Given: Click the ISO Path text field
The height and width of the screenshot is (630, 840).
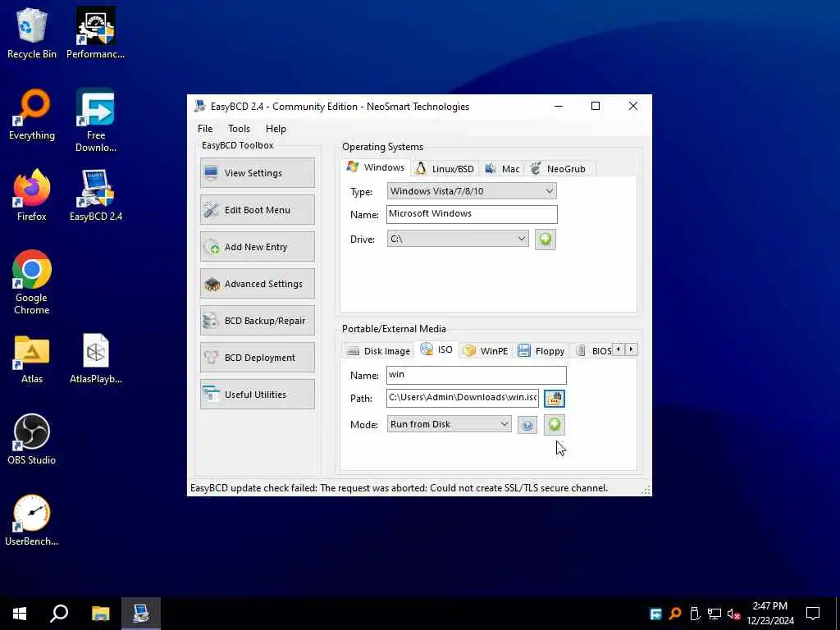Looking at the screenshot, I should pyautogui.click(x=463, y=398).
